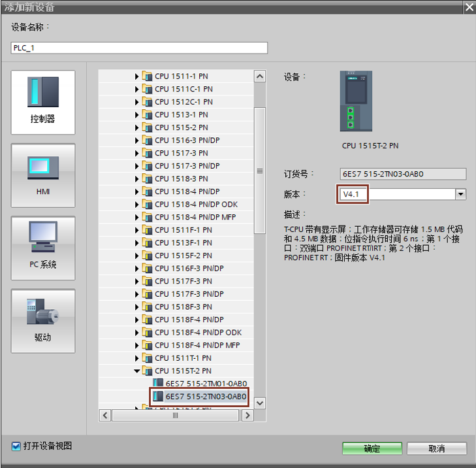Select the CPU 1518-4 PN/DP MFP row
The width and height of the screenshot is (476, 468).
tap(176, 217)
